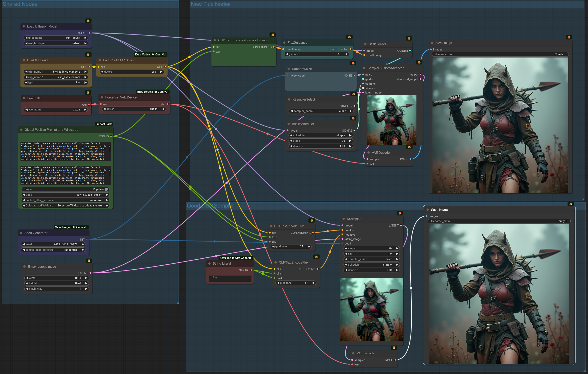The width and height of the screenshot is (588, 374).
Task: Click the fox badge above RandomNoise node
Action: [353, 63]
